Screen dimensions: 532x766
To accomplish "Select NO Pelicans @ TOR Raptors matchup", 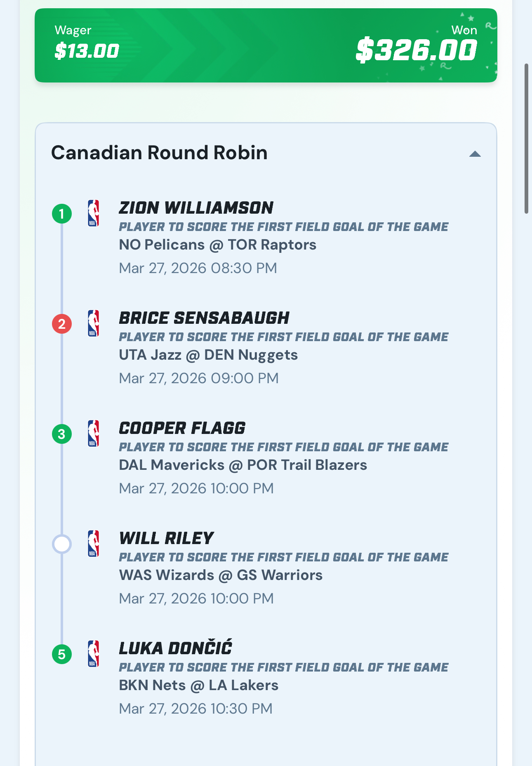I will 217,245.
